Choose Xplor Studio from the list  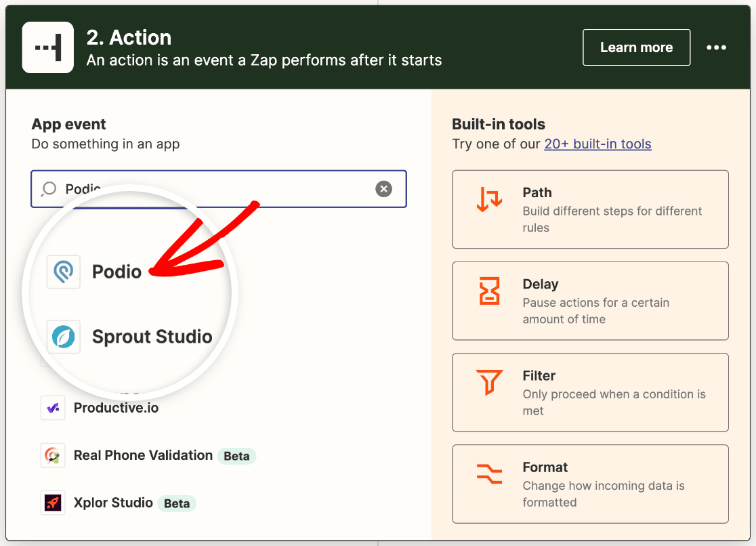(x=113, y=503)
